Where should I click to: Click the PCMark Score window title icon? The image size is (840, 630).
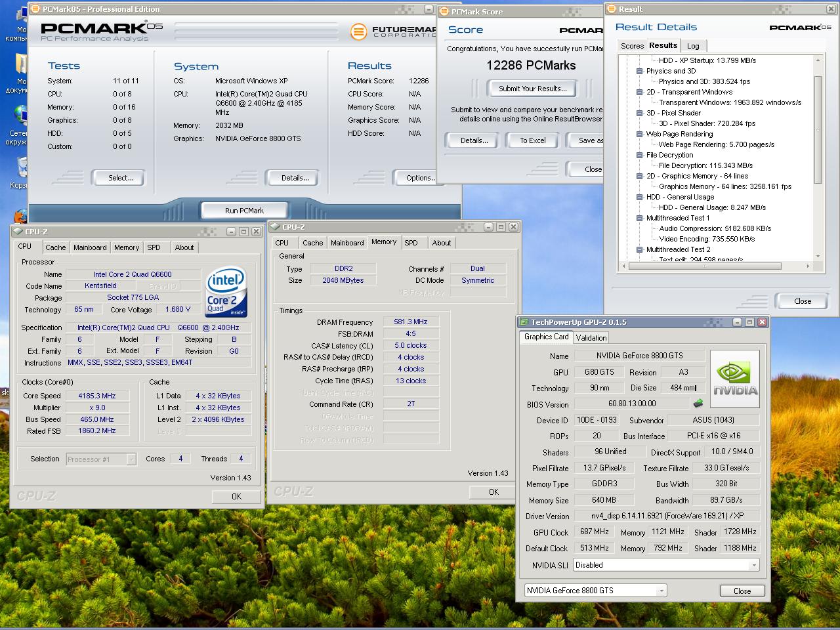pyautogui.click(x=444, y=12)
